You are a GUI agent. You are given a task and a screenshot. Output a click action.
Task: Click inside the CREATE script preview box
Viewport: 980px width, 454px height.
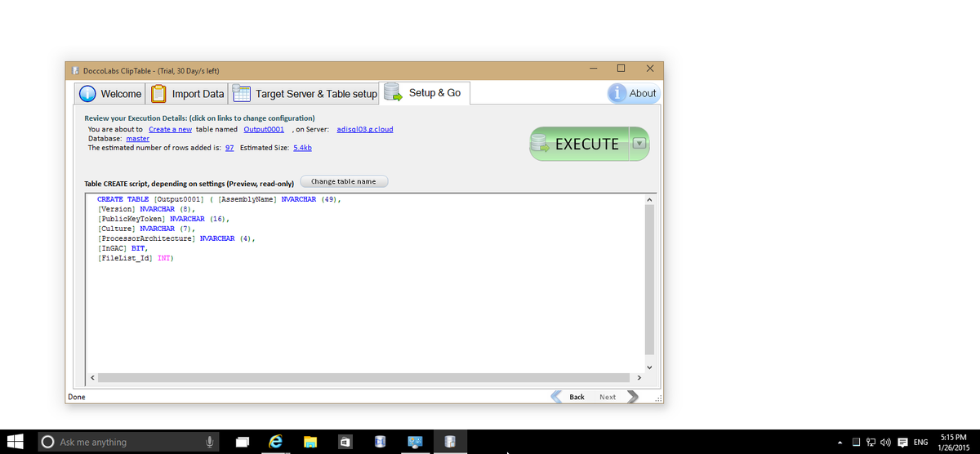[365, 282]
